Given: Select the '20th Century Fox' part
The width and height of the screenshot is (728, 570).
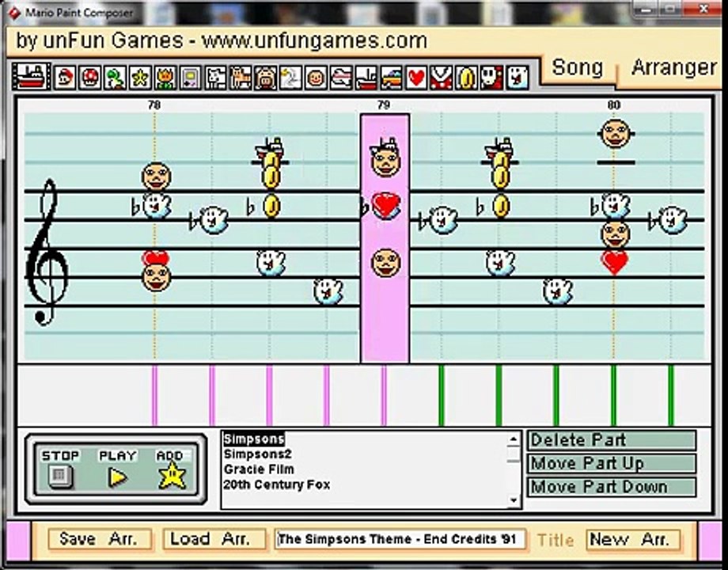Looking at the screenshot, I should click(x=277, y=484).
